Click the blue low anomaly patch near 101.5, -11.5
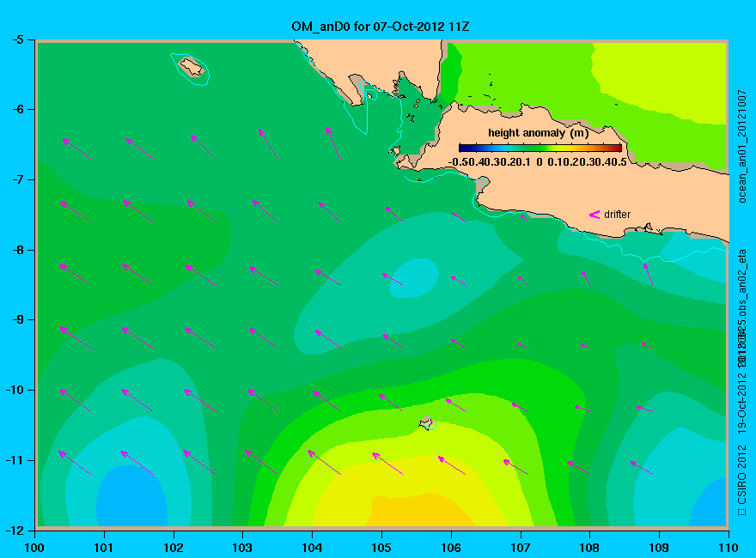Screen dimensions: 756x558 click(x=131, y=497)
